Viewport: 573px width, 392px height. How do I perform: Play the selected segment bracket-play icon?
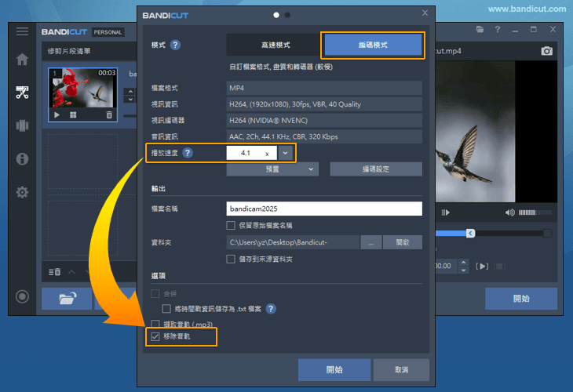pyautogui.click(x=482, y=266)
